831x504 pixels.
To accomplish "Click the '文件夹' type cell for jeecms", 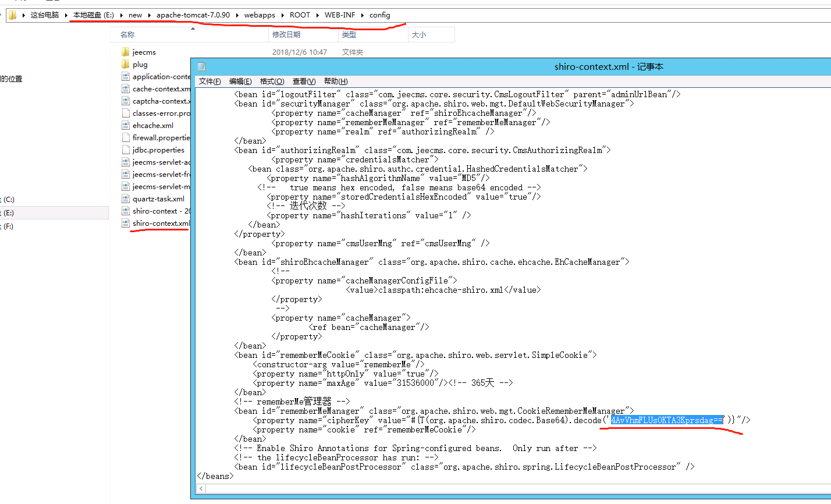I will pyautogui.click(x=353, y=52).
